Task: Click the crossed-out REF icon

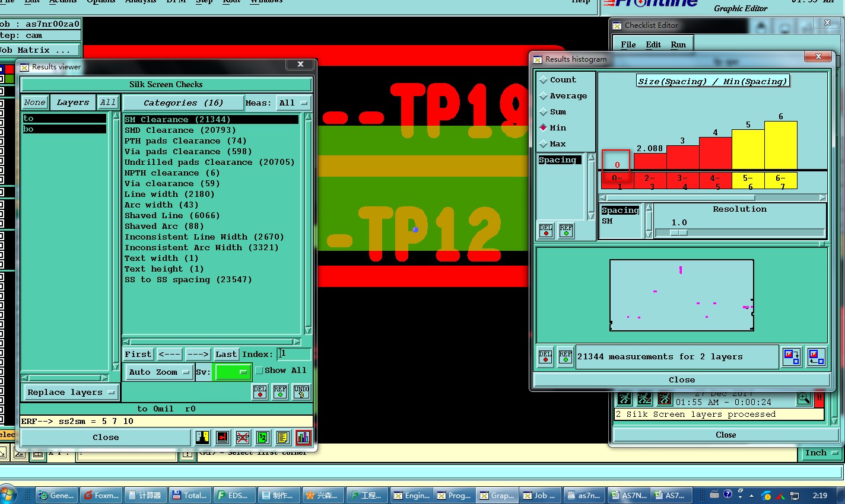Action: click(x=243, y=438)
